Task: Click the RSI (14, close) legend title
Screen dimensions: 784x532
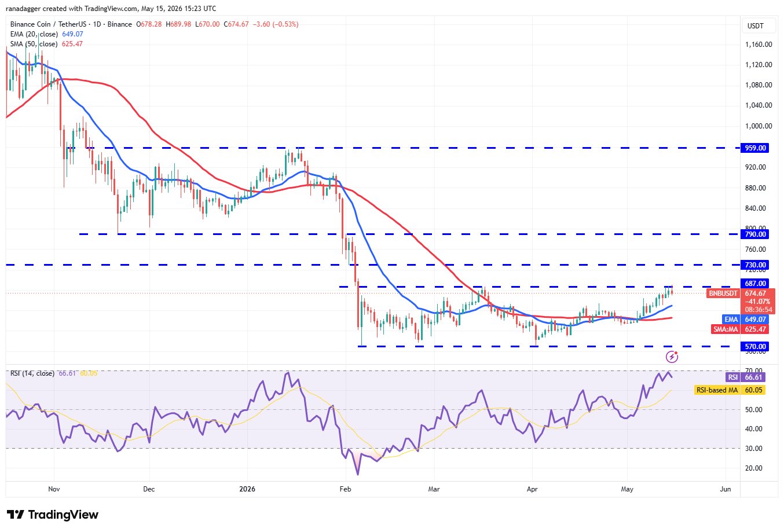Action: [x=32, y=373]
